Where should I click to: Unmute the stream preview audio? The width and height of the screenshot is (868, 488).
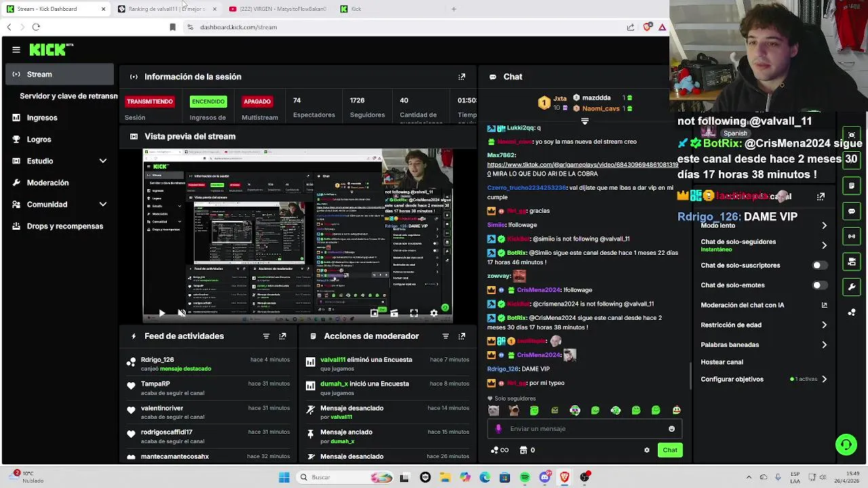pos(181,313)
